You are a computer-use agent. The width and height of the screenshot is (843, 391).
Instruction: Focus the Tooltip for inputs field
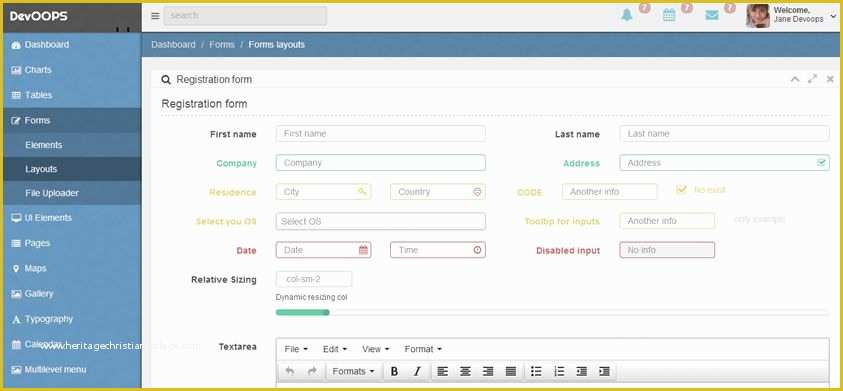(667, 221)
